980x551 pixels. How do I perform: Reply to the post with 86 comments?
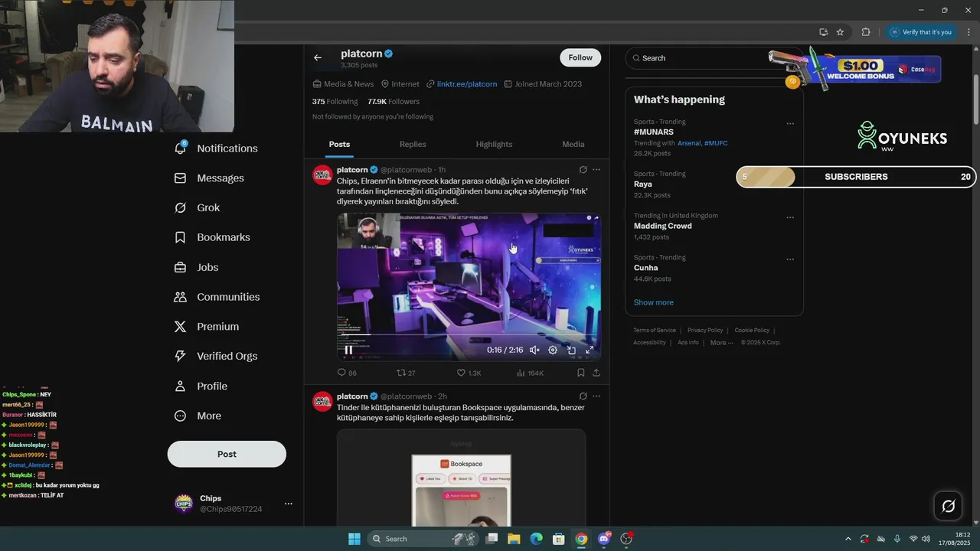pyautogui.click(x=347, y=373)
